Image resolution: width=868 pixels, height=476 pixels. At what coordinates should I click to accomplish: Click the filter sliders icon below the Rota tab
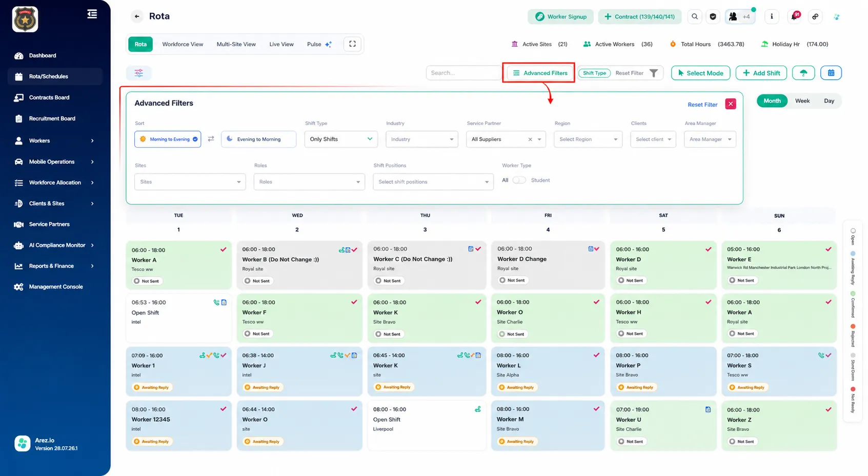click(139, 73)
